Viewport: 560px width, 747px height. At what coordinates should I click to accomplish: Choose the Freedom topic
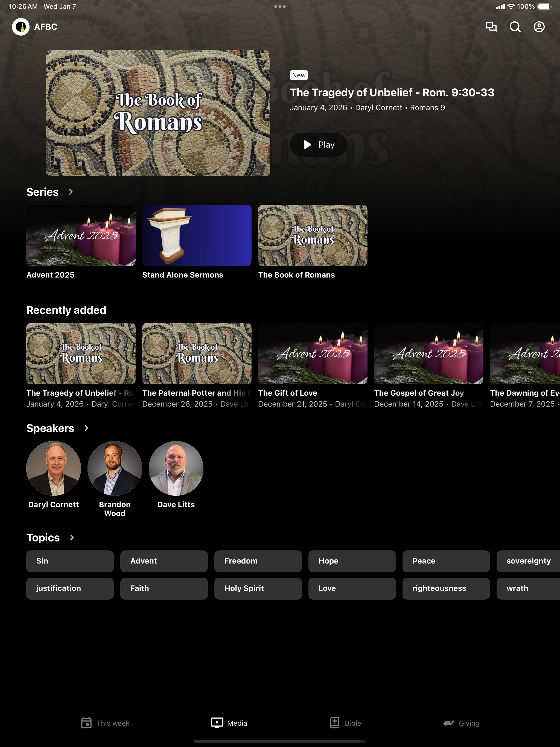point(258,561)
